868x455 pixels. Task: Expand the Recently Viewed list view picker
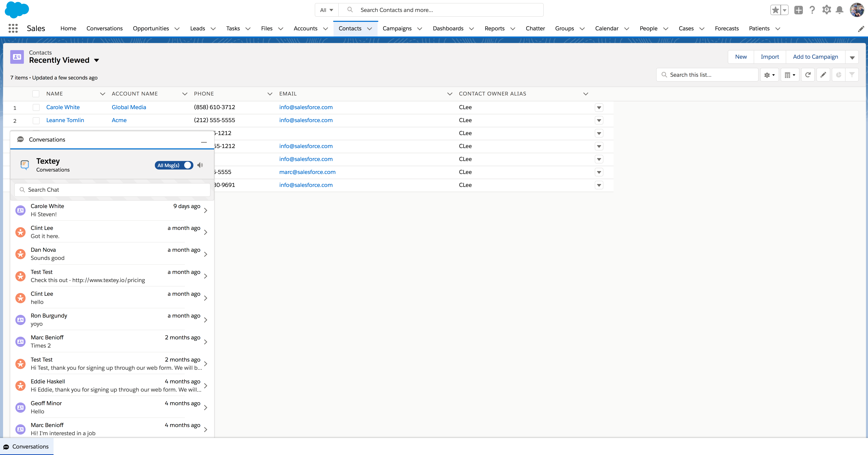coord(96,60)
